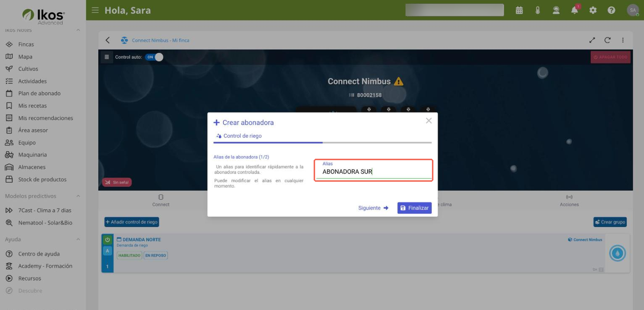Go back with the left arrow
The height and width of the screenshot is (310, 644).
click(x=108, y=40)
